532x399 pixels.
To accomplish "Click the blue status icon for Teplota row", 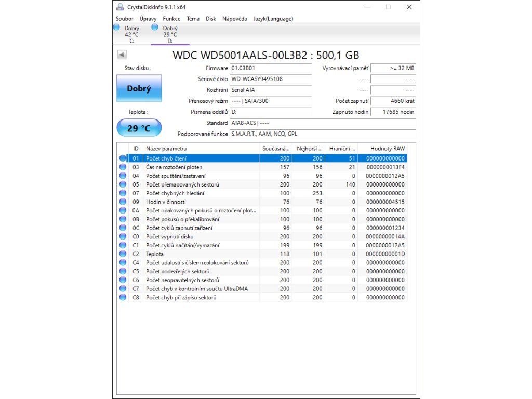I will click(123, 254).
